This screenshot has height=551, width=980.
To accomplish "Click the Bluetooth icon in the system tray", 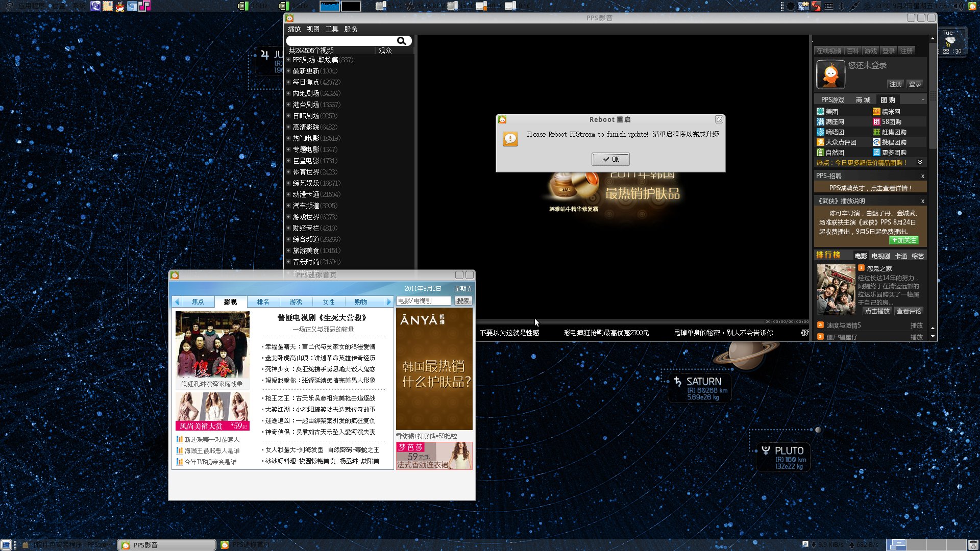I will pos(842,6).
